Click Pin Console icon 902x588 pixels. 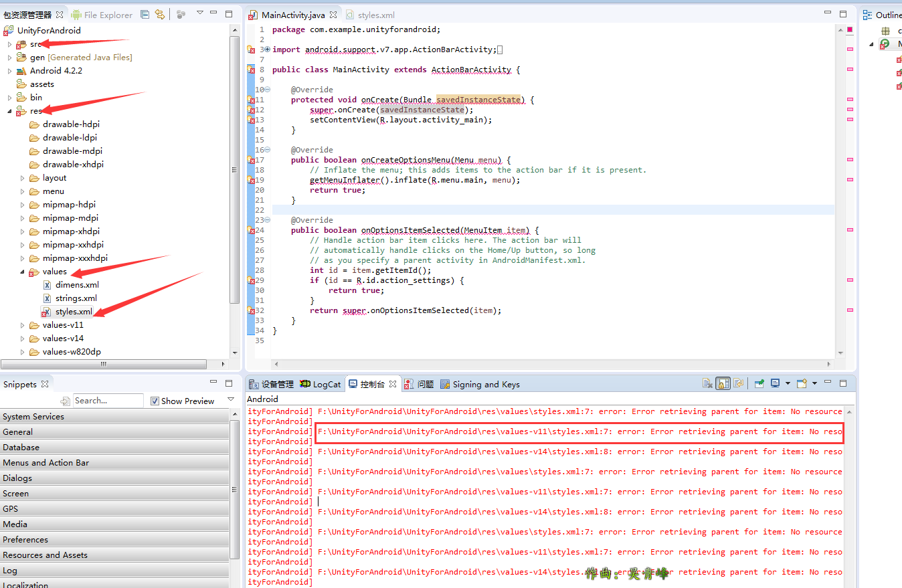pos(759,383)
